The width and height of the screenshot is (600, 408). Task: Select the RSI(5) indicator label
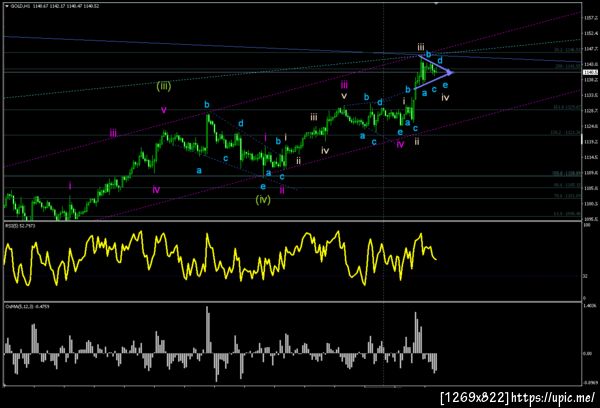click(x=13, y=226)
